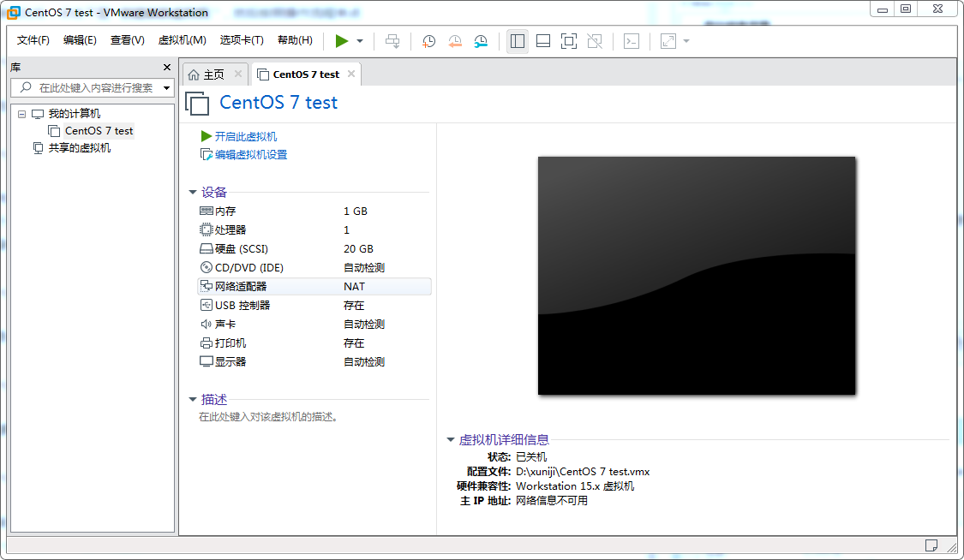This screenshot has width=964, height=560.
Task: Select CentOS 7 test in library tree
Action: tap(99, 131)
